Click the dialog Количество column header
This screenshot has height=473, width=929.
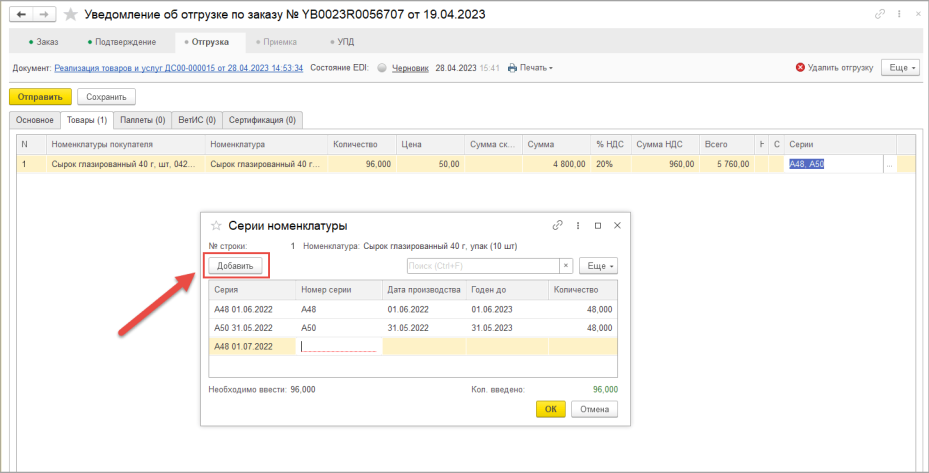(x=583, y=290)
